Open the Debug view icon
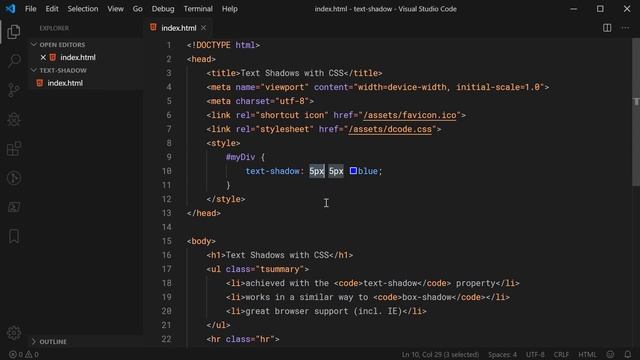The image size is (640, 360). coord(14,119)
